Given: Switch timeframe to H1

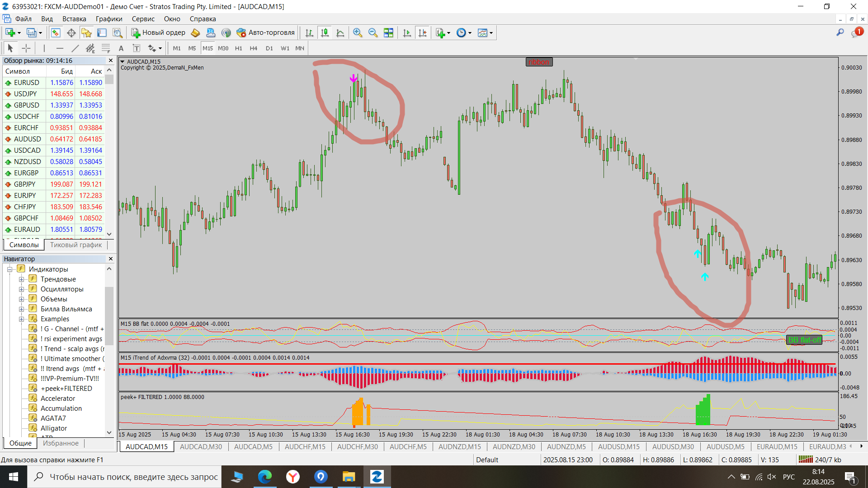Looking at the screenshot, I should (238, 48).
